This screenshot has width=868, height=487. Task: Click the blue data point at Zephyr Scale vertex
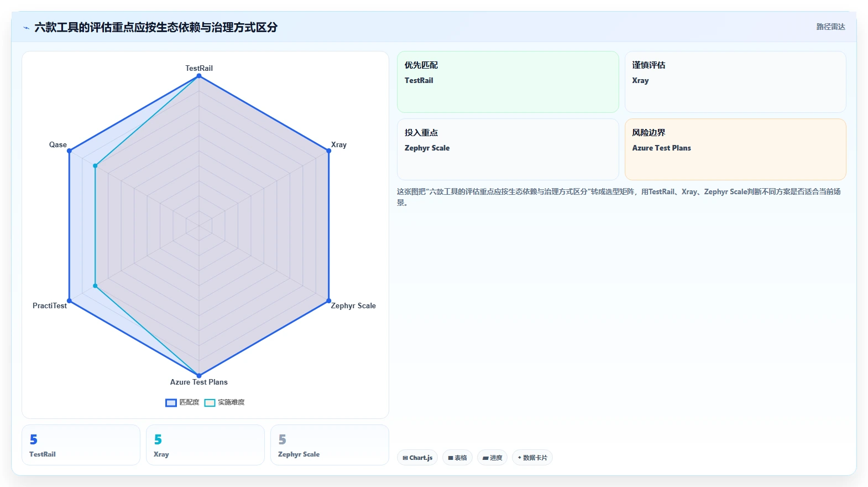(329, 301)
